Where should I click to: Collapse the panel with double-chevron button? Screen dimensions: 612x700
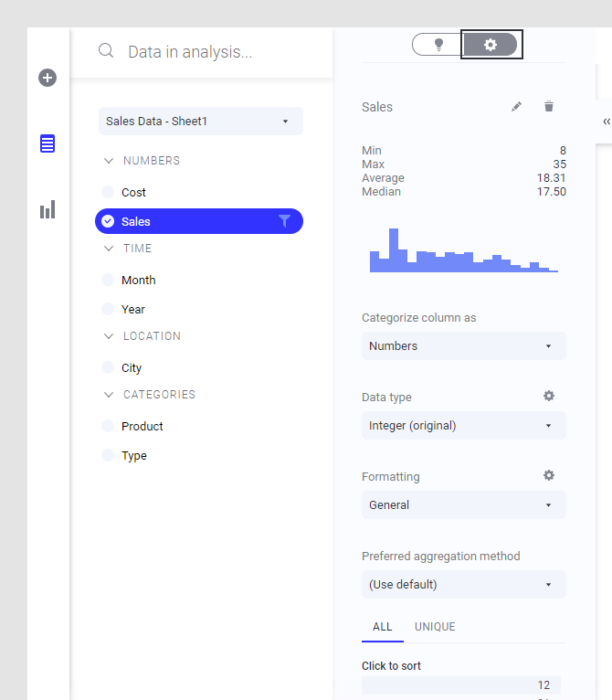pyautogui.click(x=606, y=121)
